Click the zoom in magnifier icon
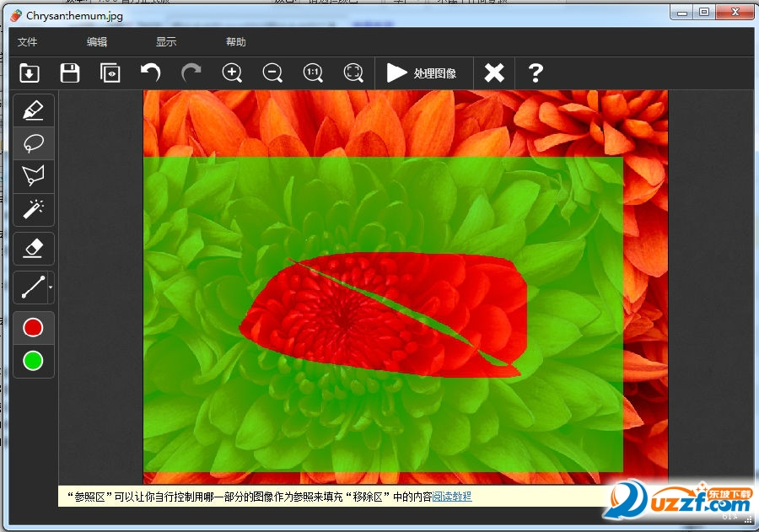Image resolution: width=759 pixels, height=532 pixels. (232, 73)
